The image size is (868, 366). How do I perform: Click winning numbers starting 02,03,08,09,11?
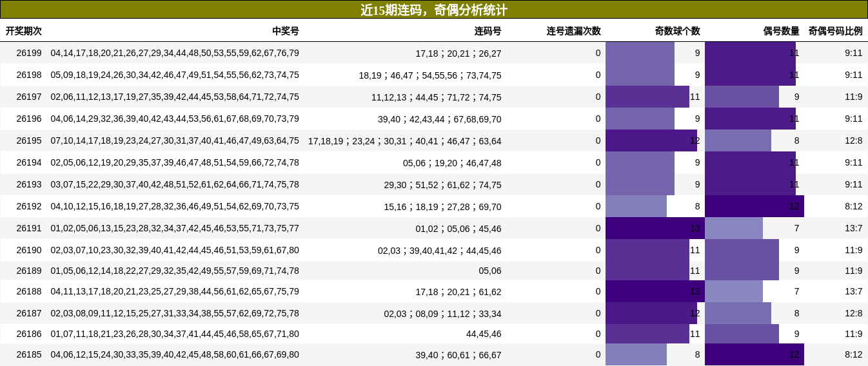tap(175, 313)
